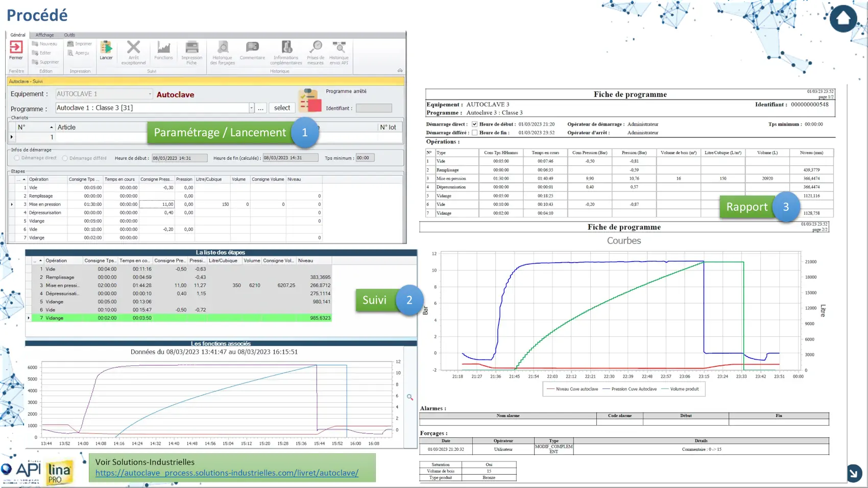Open Prises de mesures tool
868x488 pixels.
coord(316,48)
